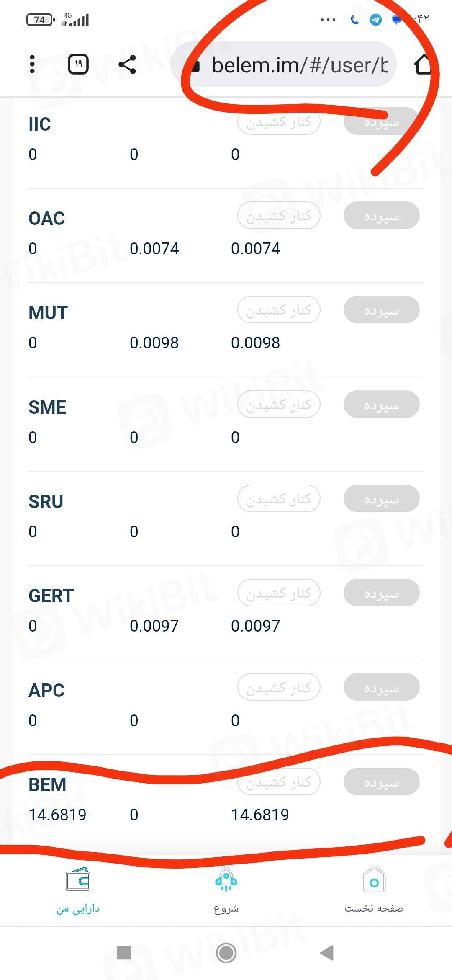This screenshot has width=452, height=980.
Task: Go to the صفحه نخست home tab
Action: coord(374,890)
